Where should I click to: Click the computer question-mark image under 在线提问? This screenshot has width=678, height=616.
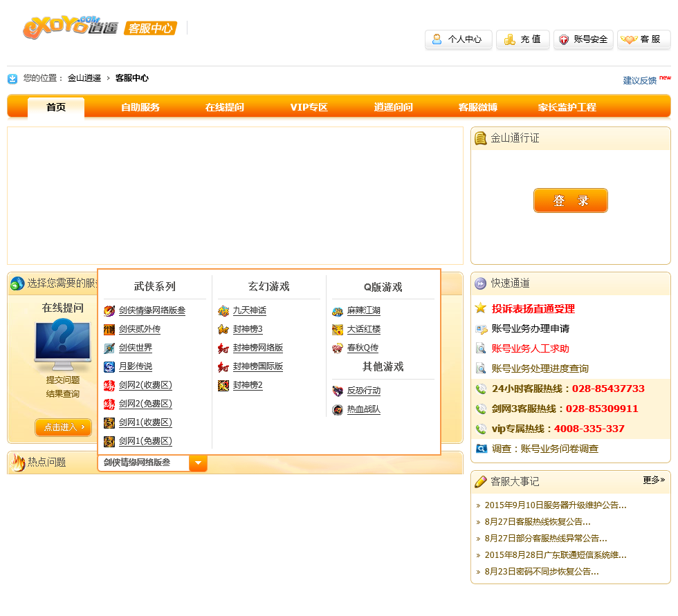click(x=63, y=344)
